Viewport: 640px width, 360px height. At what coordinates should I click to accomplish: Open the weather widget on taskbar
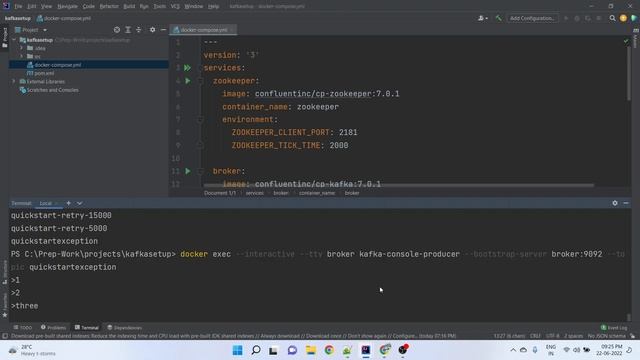(32, 350)
